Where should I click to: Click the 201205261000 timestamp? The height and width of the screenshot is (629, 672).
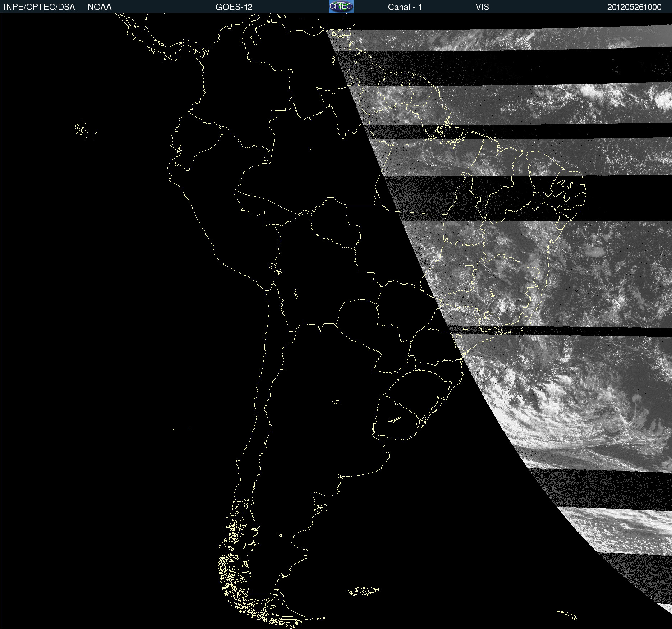[x=634, y=7]
